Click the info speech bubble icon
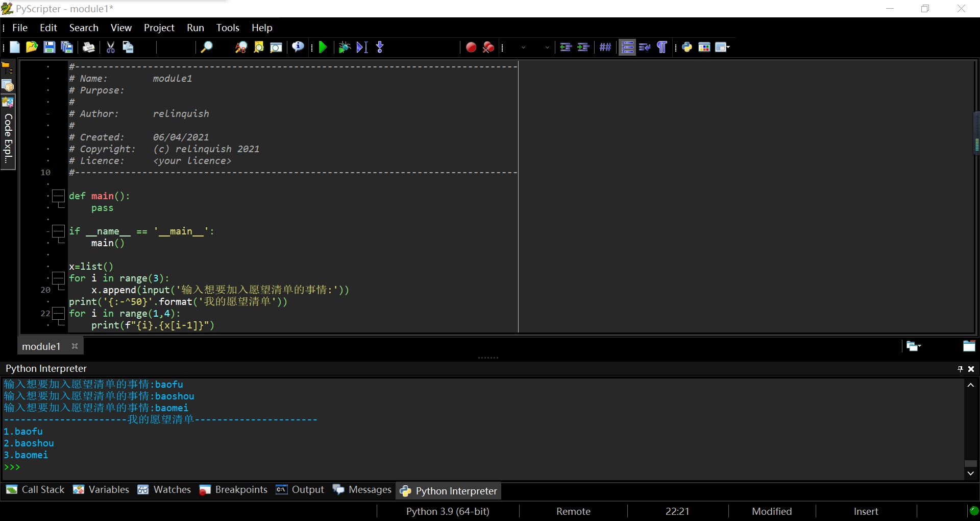The height and width of the screenshot is (521, 980). [298, 48]
